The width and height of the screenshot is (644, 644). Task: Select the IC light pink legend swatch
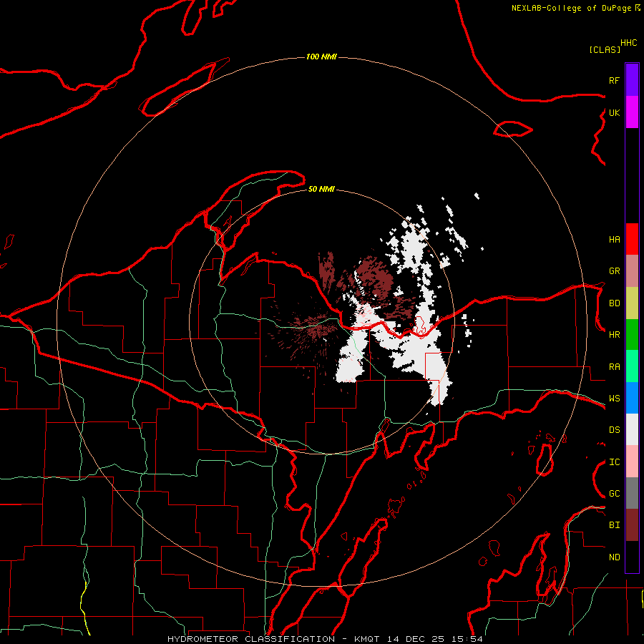[x=632, y=462]
